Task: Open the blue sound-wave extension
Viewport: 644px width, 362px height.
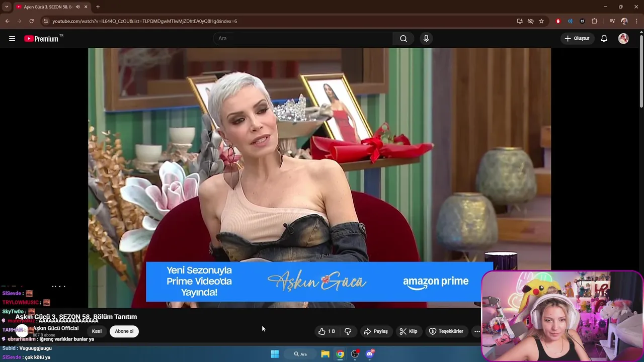Action: (x=570, y=21)
